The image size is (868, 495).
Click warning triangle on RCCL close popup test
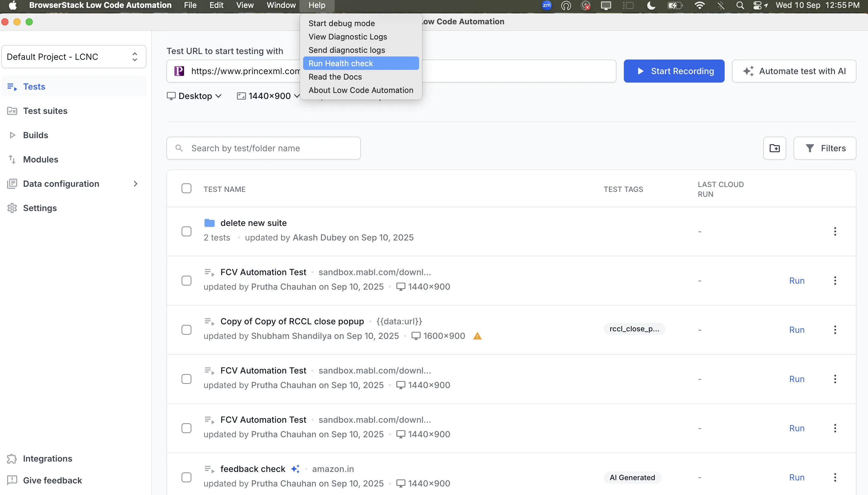(x=477, y=336)
